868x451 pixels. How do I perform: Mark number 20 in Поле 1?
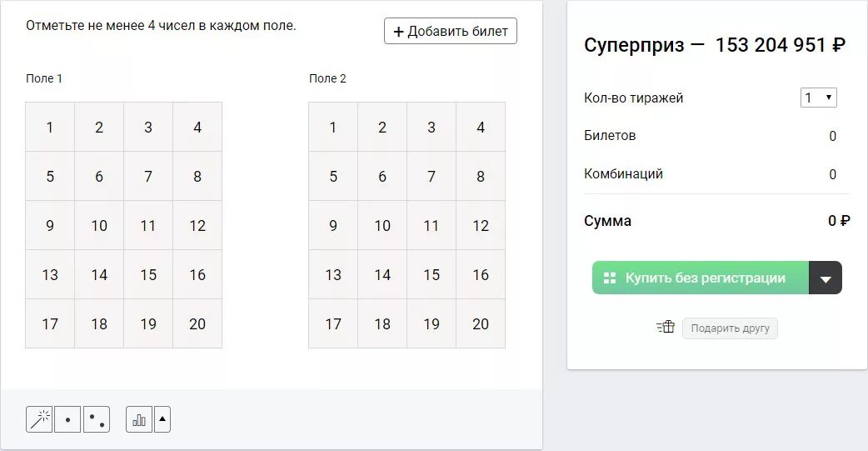[x=197, y=323]
